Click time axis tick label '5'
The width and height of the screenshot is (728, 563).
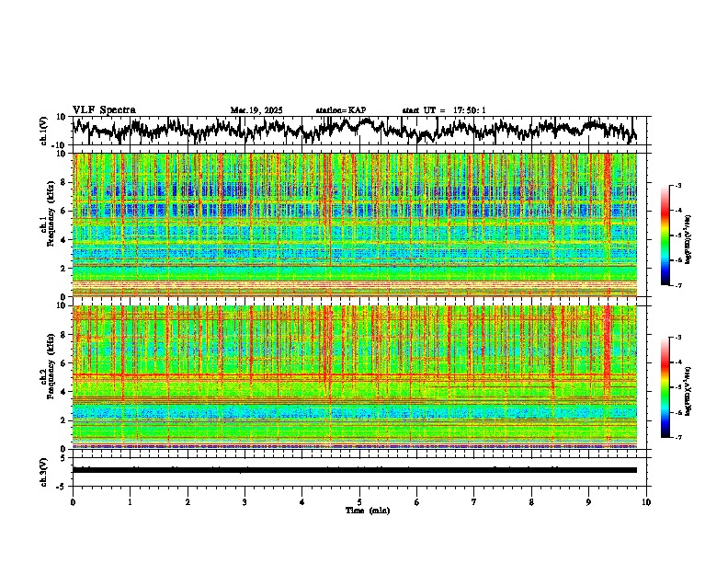359,502
